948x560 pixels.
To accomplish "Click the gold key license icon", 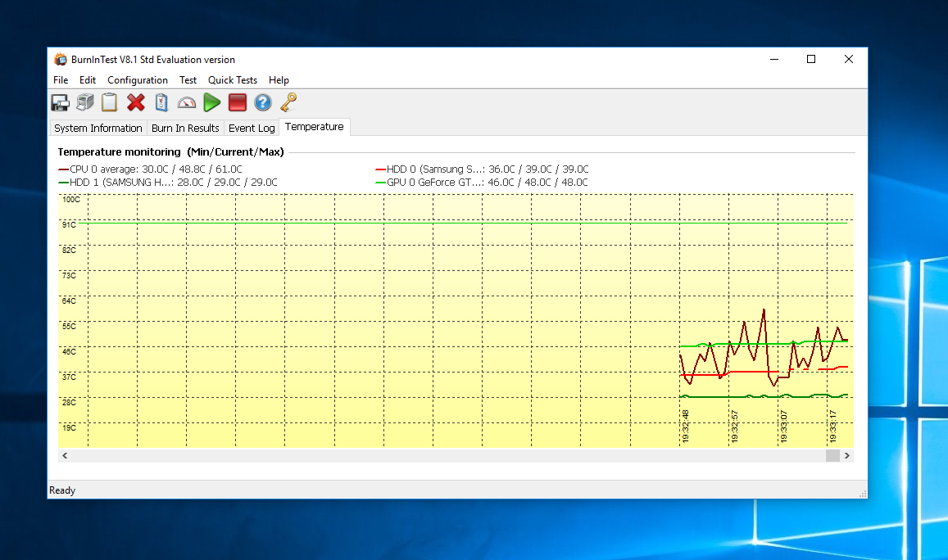I will 288,102.
